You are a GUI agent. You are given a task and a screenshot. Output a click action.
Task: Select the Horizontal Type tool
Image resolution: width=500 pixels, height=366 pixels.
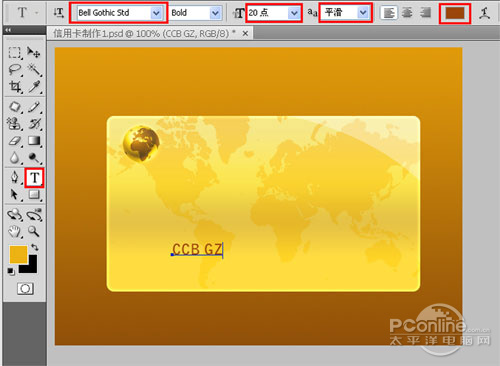(34, 178)
